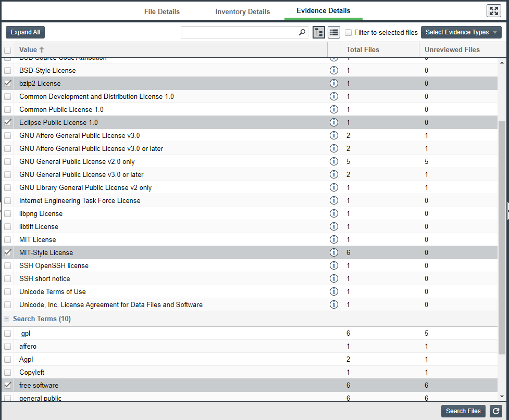Screen dimensions: 509x420
Task: Click the fullscreen expand icon
Action: tap(493, 11)
